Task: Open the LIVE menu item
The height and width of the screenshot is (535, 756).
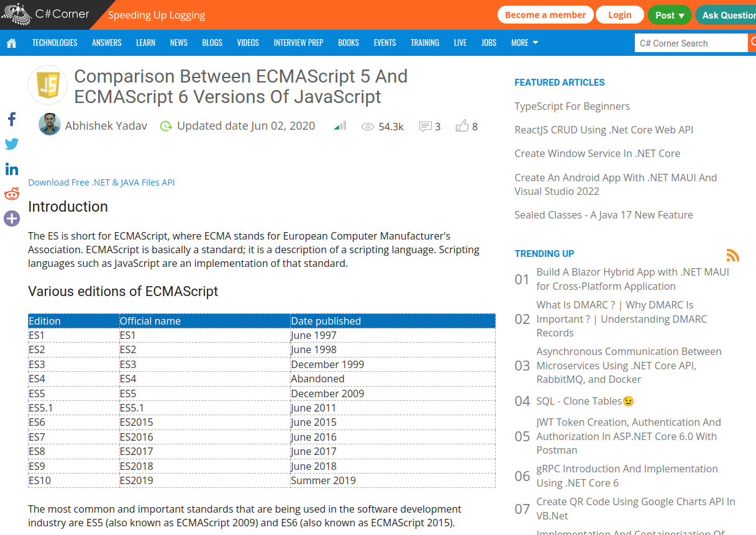Action: [460, 43]
